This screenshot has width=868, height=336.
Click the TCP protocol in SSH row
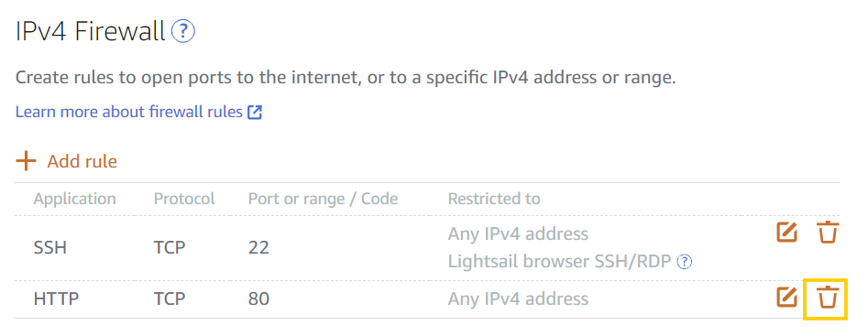[170, 247]
